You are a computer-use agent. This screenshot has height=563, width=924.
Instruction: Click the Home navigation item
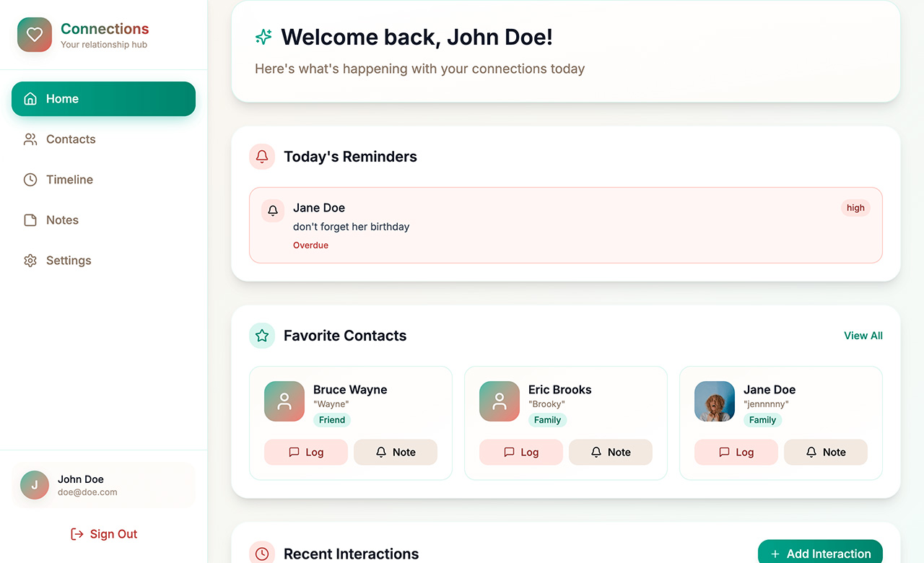pos(103,98)
